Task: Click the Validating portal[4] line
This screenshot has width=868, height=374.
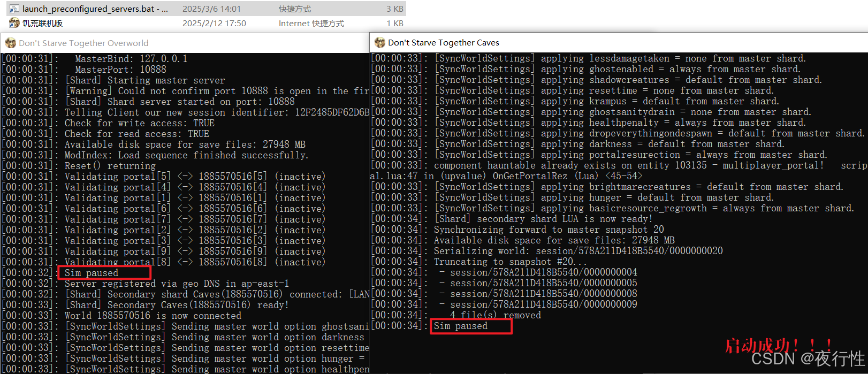Action: 163,187
